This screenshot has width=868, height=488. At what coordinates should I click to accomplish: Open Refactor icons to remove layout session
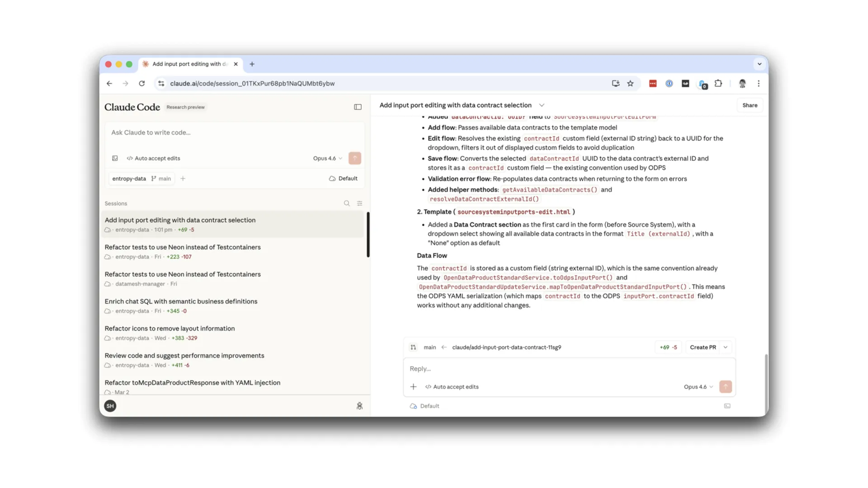pyautogui.click(x=170, y=328)
